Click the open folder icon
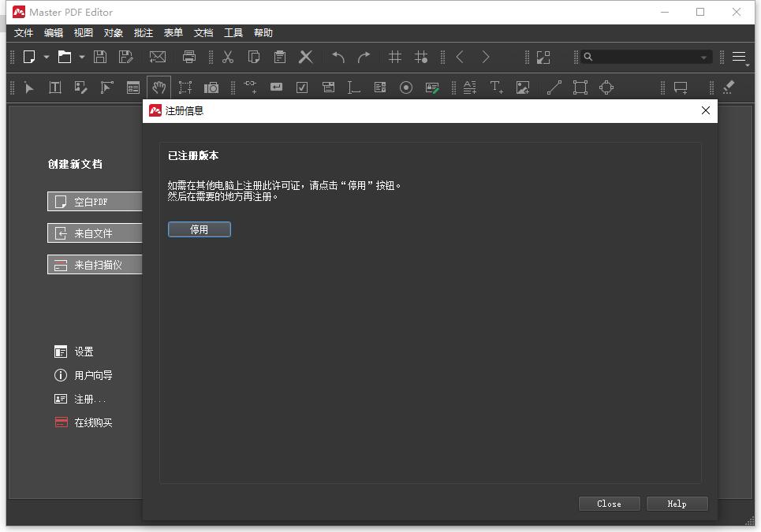 click(x=65, y=57)
